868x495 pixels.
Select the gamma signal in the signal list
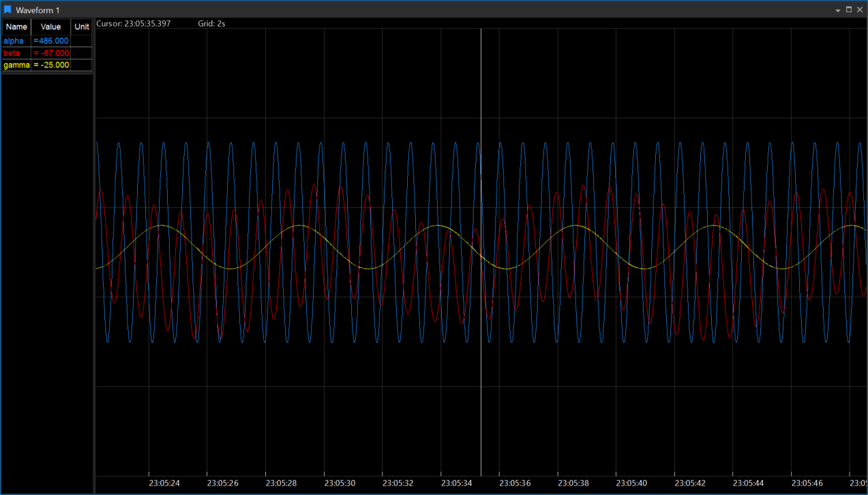pos(15,65)
